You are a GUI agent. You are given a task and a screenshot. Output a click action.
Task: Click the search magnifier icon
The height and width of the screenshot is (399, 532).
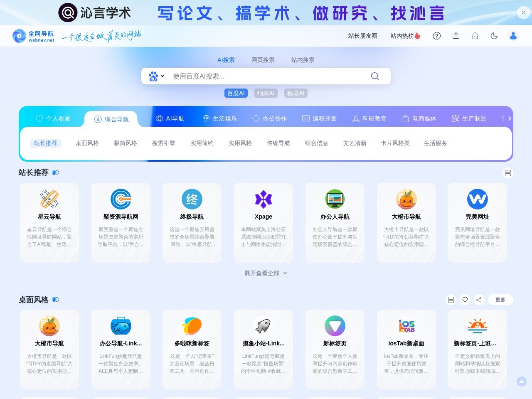(x=375, y=76)
